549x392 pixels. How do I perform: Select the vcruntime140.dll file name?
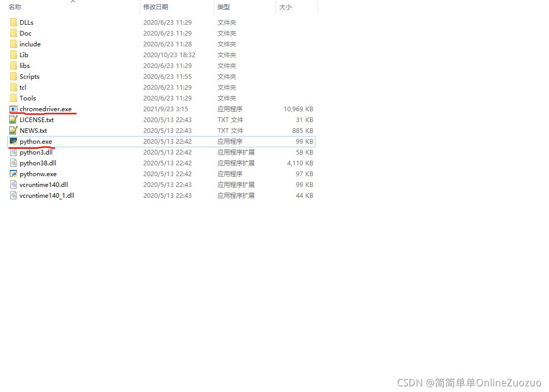[44, 185]
